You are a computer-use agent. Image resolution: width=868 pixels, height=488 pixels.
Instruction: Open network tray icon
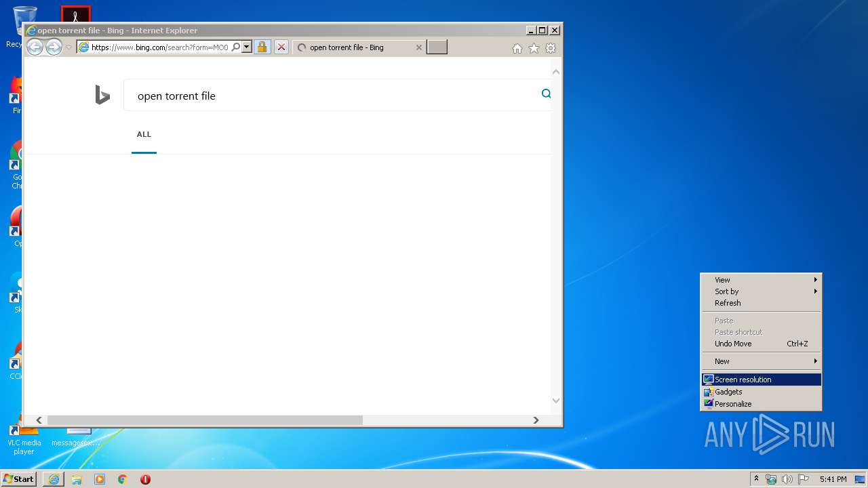point(771,479)
